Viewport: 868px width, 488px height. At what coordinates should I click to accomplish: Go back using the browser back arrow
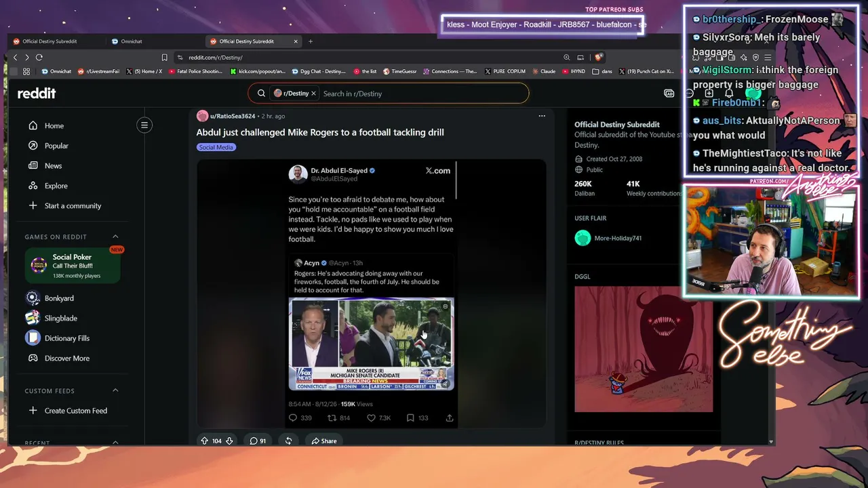(x=15, y=58)
